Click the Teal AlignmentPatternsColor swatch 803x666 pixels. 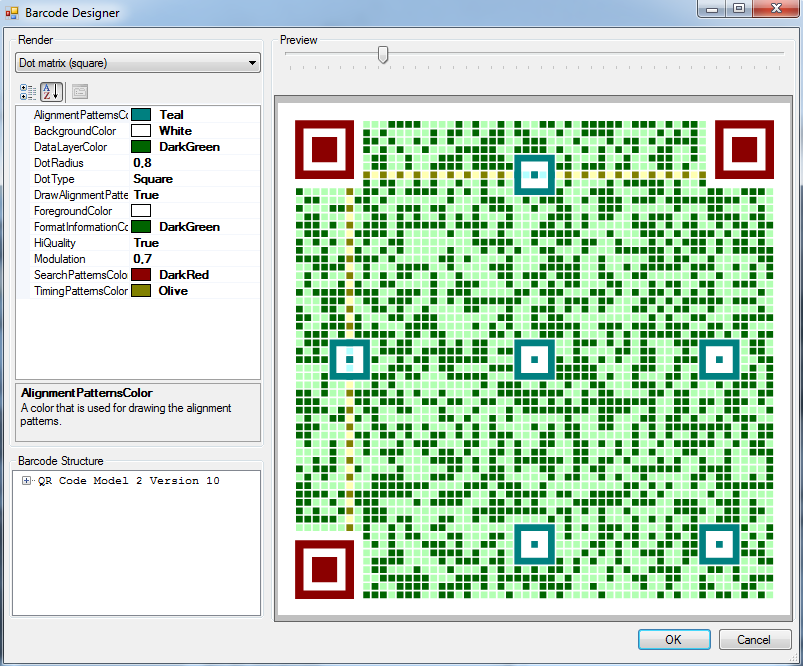(141, 115)
